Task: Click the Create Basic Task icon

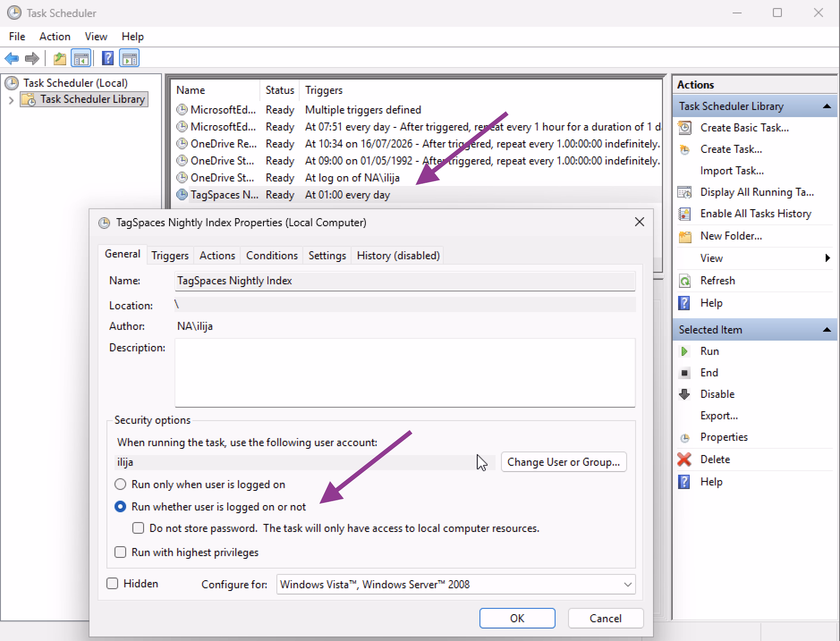Action: [685, 128]
